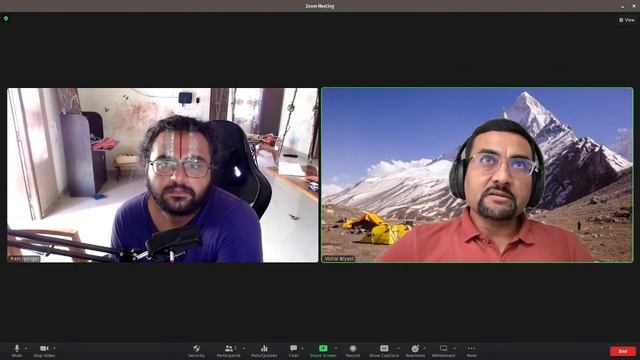Open video options arrow beside Stop Video
The width and height of the screenshot is (640, 360).
[54, 348]
